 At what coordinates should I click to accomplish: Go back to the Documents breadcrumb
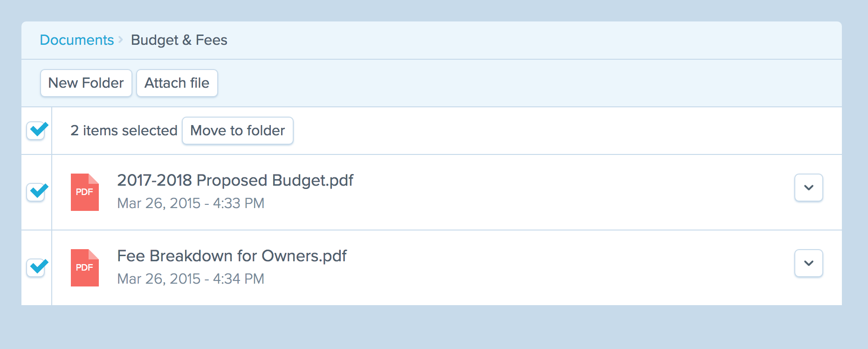click(77, 40)
